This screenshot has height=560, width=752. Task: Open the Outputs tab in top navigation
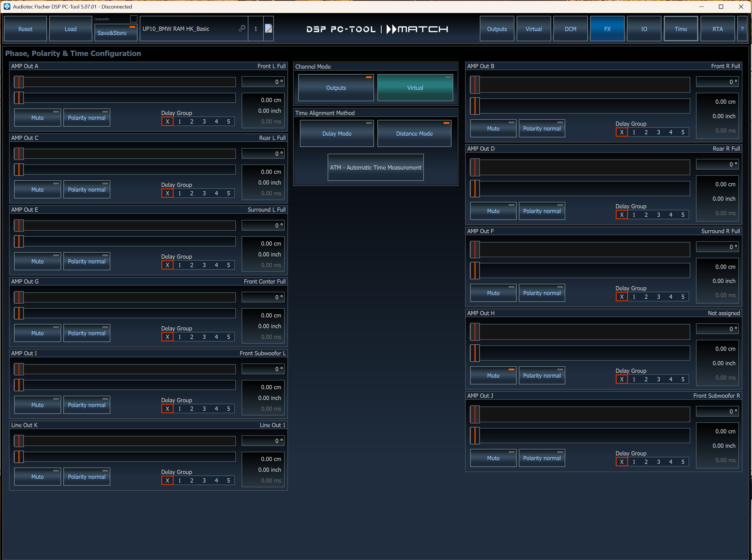[497, 29]
